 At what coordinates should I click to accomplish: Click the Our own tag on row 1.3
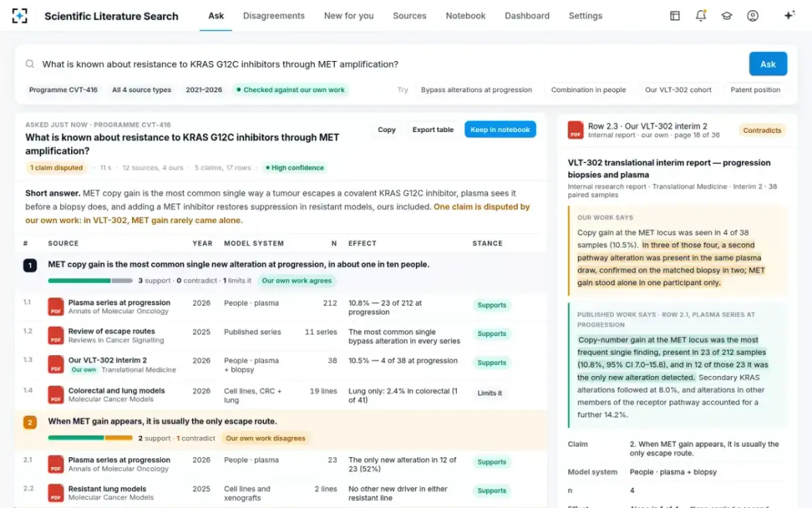(x=84, y=370)
